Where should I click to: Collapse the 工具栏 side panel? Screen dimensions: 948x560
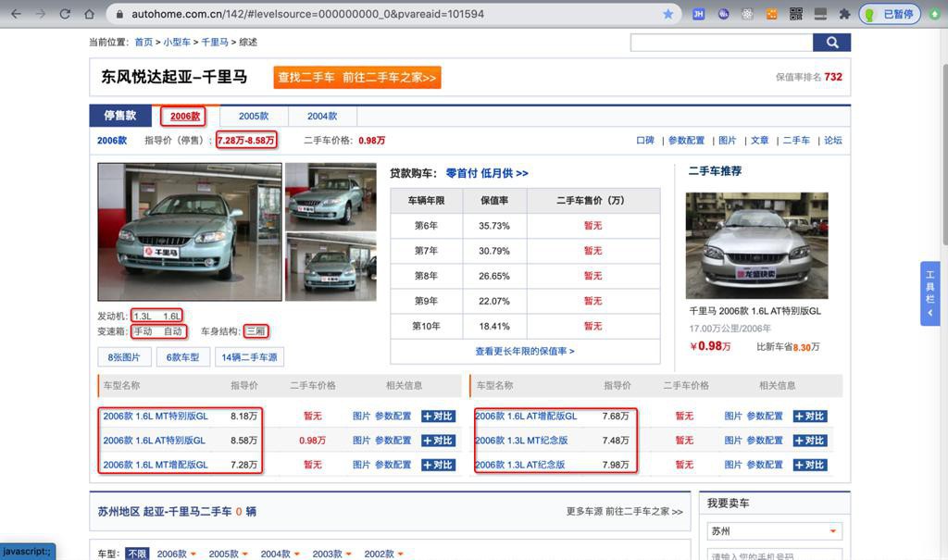(x=929, y=294)
